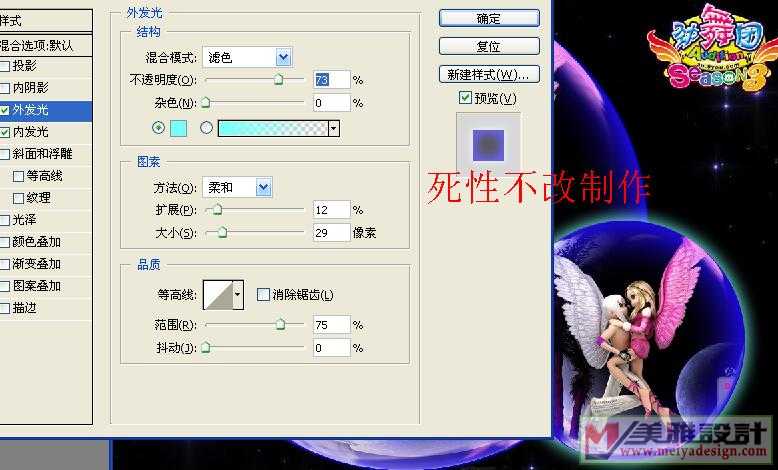Click the 杂色 slider handle

(206, 102)
